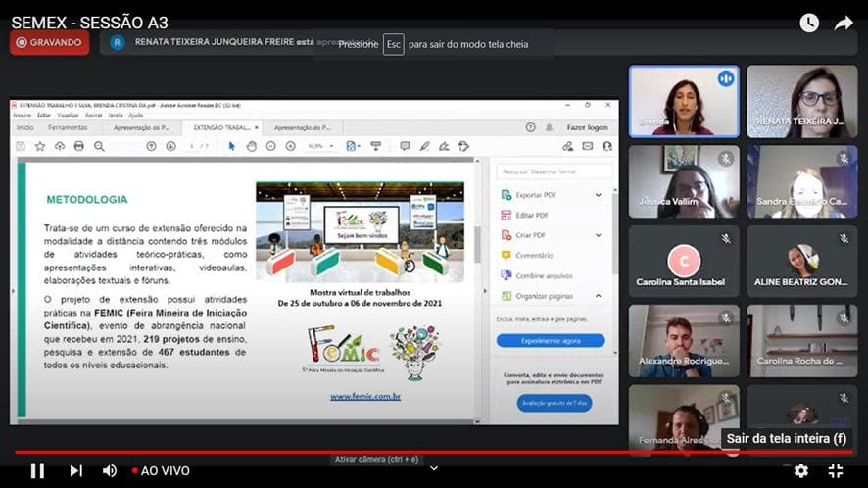Select the arrow Selection tool
This screenshot has width=868, height=488.
232,146
